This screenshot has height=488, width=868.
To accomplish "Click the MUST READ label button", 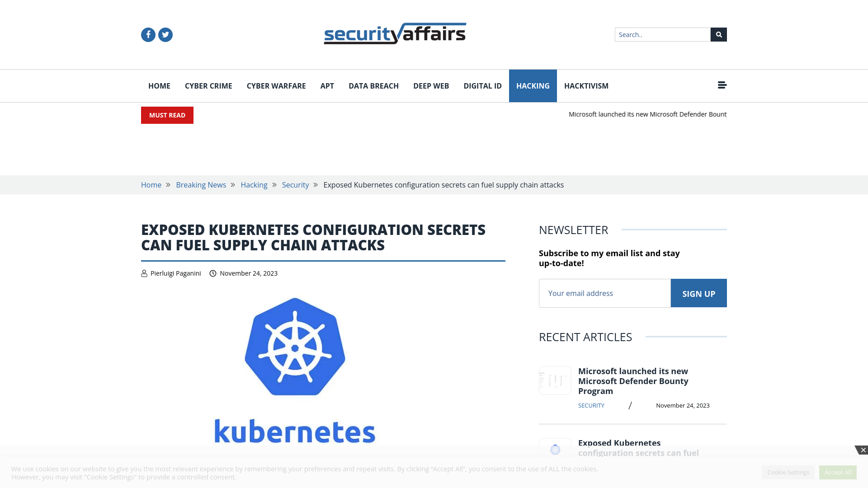I will tap(167, 115).
